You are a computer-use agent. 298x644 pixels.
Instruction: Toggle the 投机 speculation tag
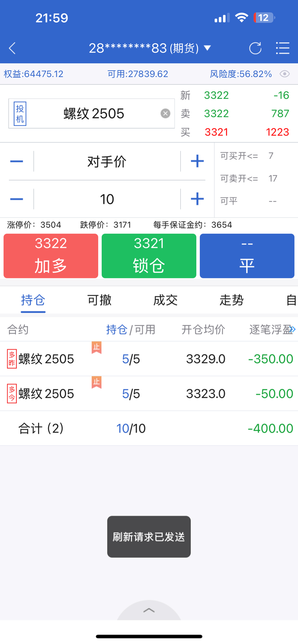(20, 114)
